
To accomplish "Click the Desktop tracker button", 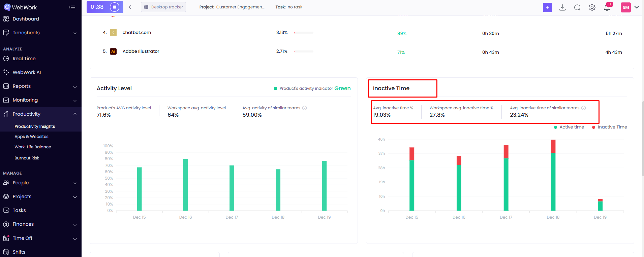I will point(163,7).
